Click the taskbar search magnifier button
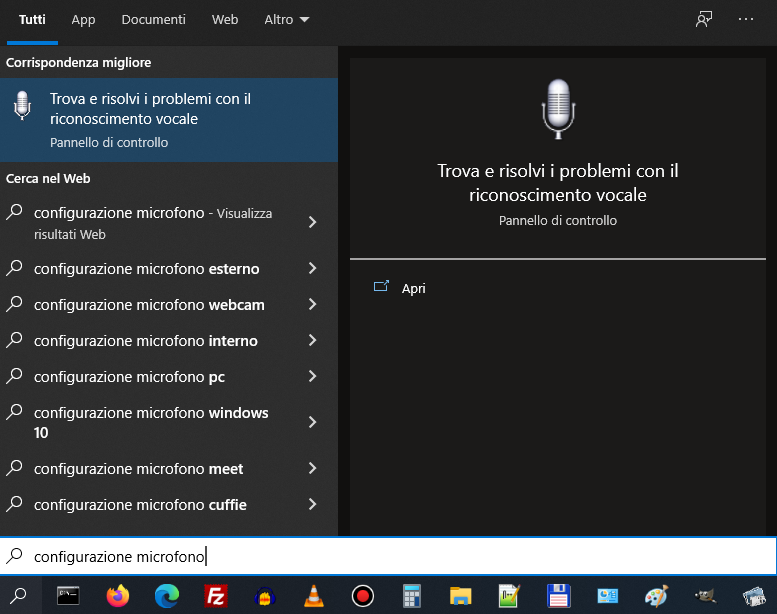This screenshot has height=614, width=777. coord(19,595)
